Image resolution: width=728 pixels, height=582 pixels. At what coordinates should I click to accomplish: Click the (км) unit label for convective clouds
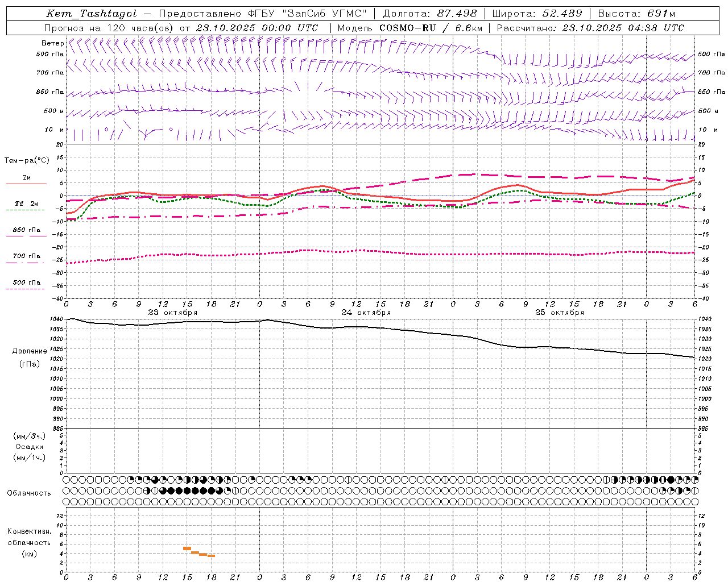[x=30, y=554]
